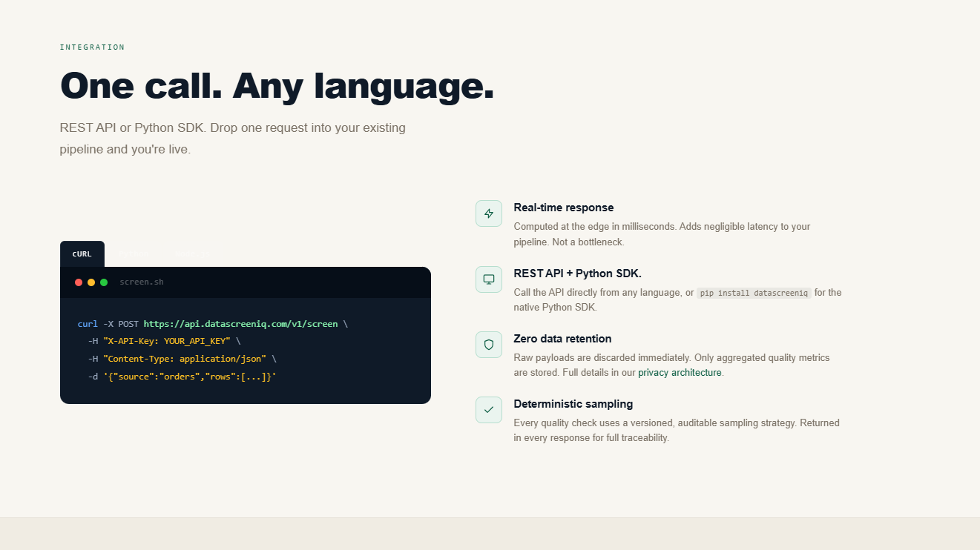Click the green dot in code window

[x=104, y=282]
